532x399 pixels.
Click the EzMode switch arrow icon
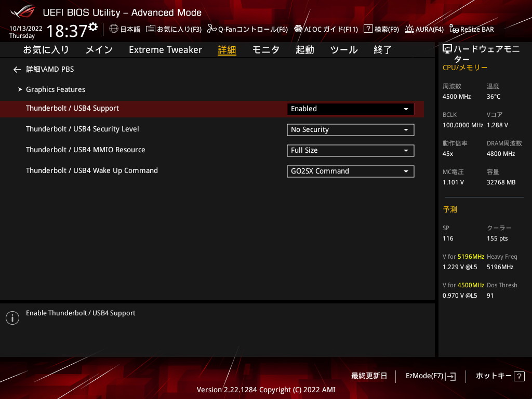(x=450, y=376)
